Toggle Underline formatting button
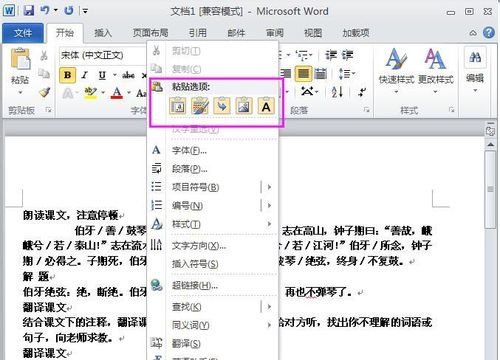Screen dimensions: 500x360 [x=102, y=75]
